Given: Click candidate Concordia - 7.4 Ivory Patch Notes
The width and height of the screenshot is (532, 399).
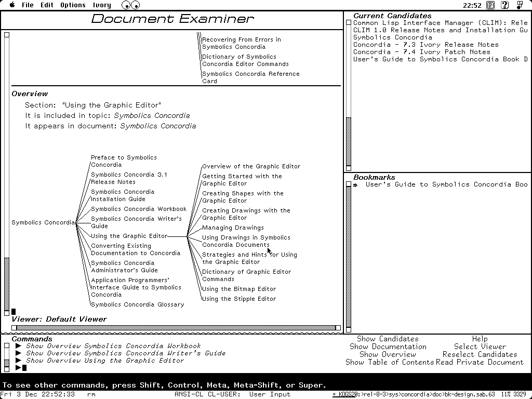Looking at the screenshot, I should point(422,52).
